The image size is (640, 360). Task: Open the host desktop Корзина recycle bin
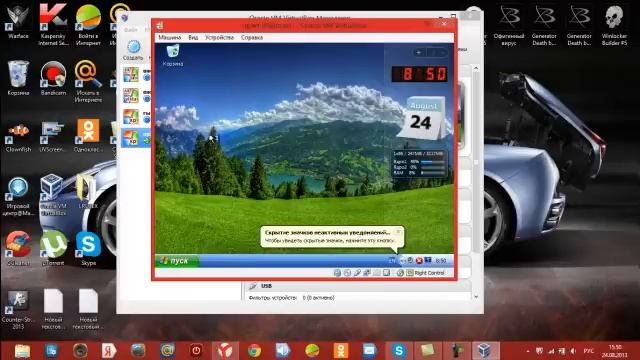18,78
